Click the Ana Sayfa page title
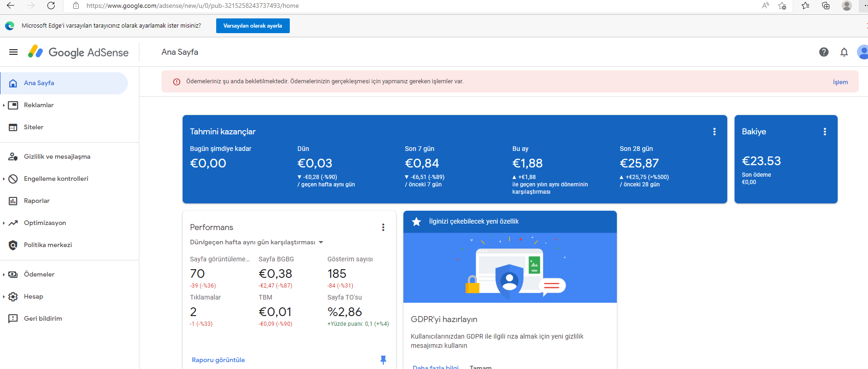868x369 pixels. pos(180,52)
